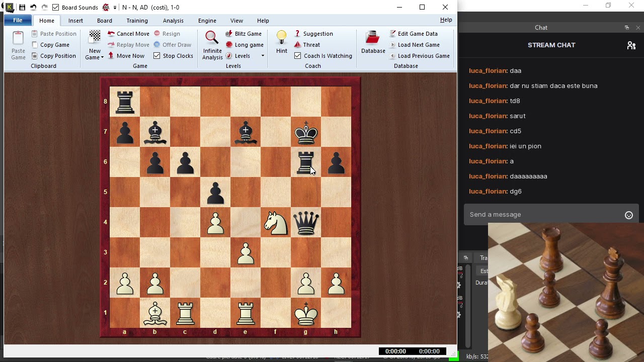Start a New Game via checkerboard icon

coord(95,38)
